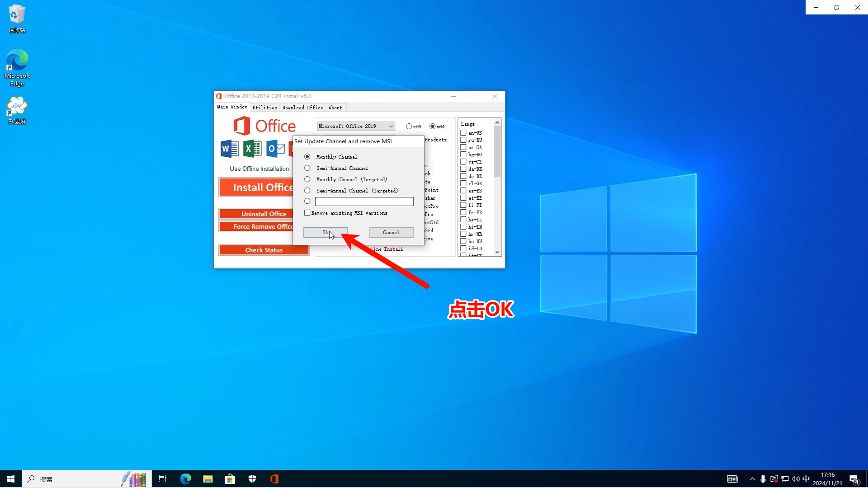Switch input method via 中 indicator
The image size is (868, 488).
tap(806, 479)
